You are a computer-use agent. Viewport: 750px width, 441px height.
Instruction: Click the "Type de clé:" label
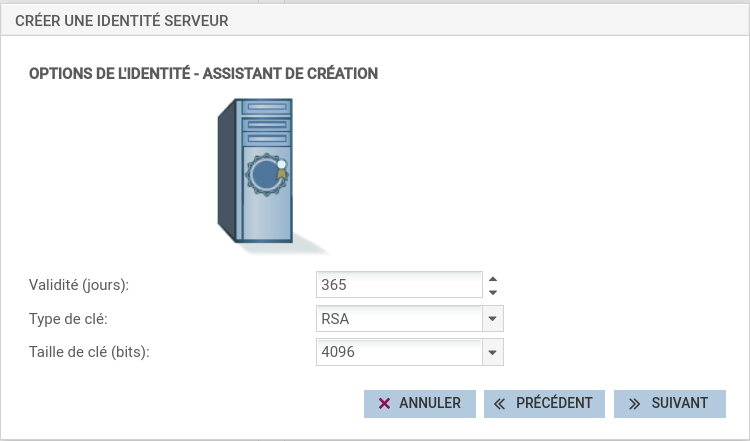point(69,319)
